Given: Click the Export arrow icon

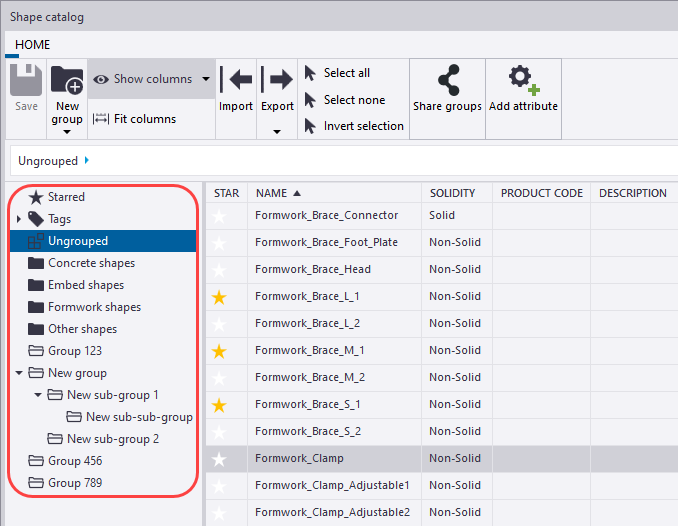Looking at the screenshot, I should click(x=277, y=80).
